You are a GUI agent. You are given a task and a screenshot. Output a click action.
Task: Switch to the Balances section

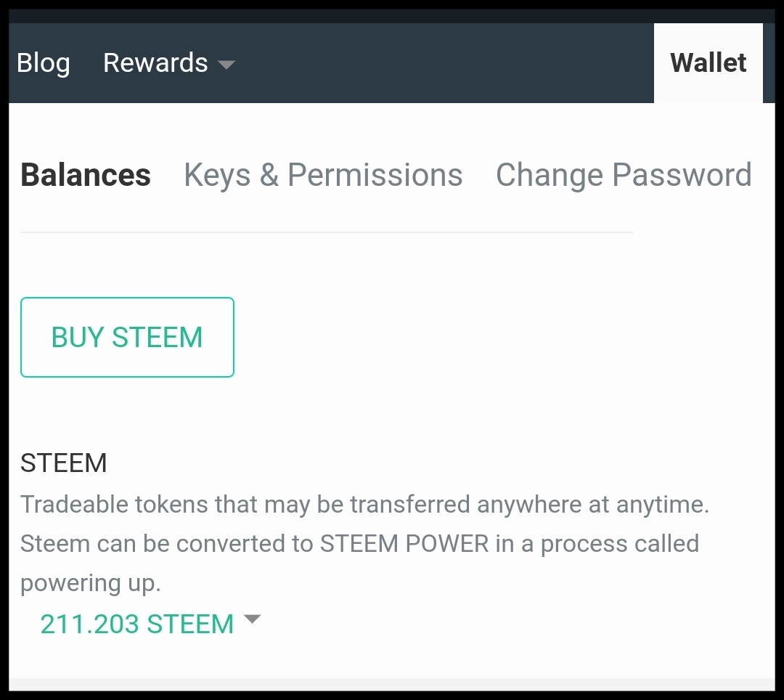coord(86,175)
